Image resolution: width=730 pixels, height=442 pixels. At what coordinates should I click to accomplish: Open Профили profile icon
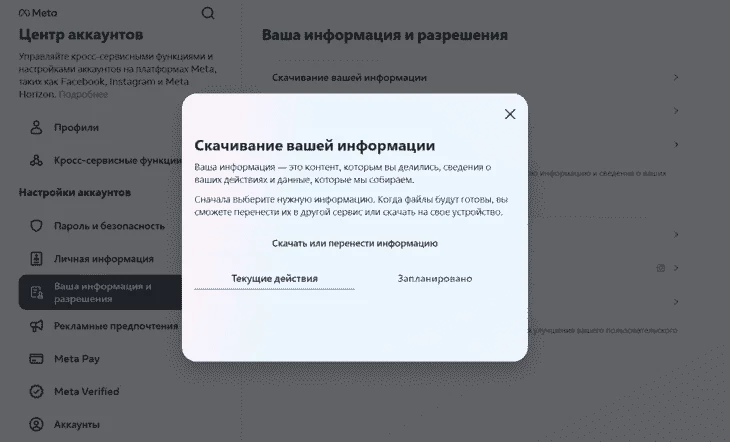tap(36, 127)
